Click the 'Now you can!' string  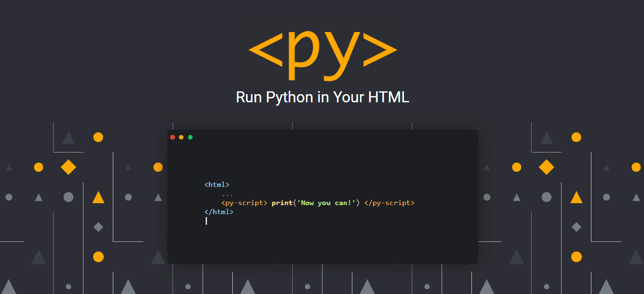coord(326,203)
